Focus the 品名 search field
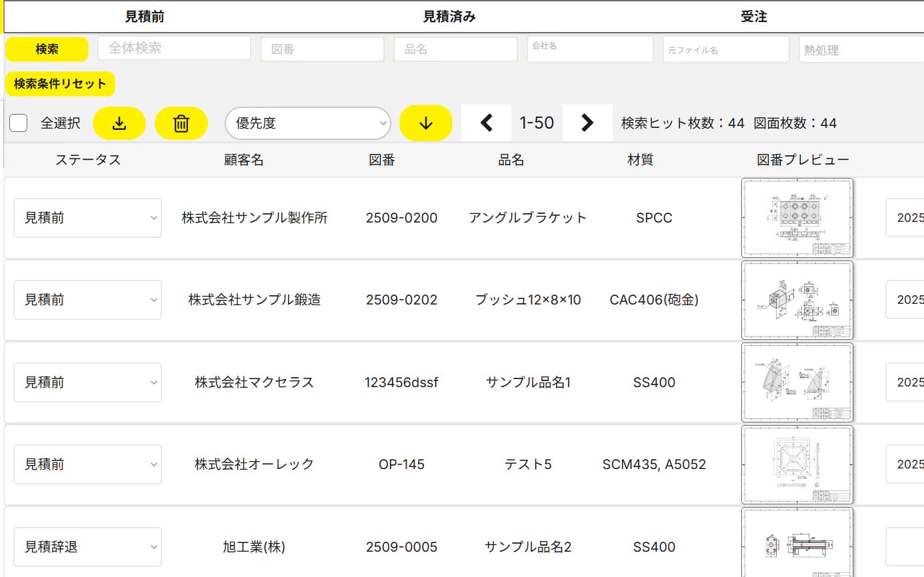This screenshot has height=577, width=924. pyautogui.click(x=455, y=49)
